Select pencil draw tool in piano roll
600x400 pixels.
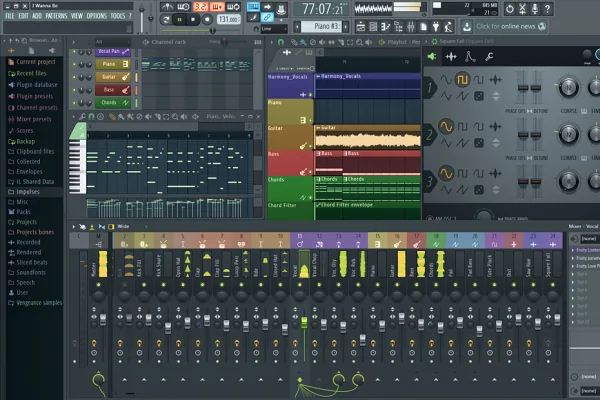tap(112, 116)
